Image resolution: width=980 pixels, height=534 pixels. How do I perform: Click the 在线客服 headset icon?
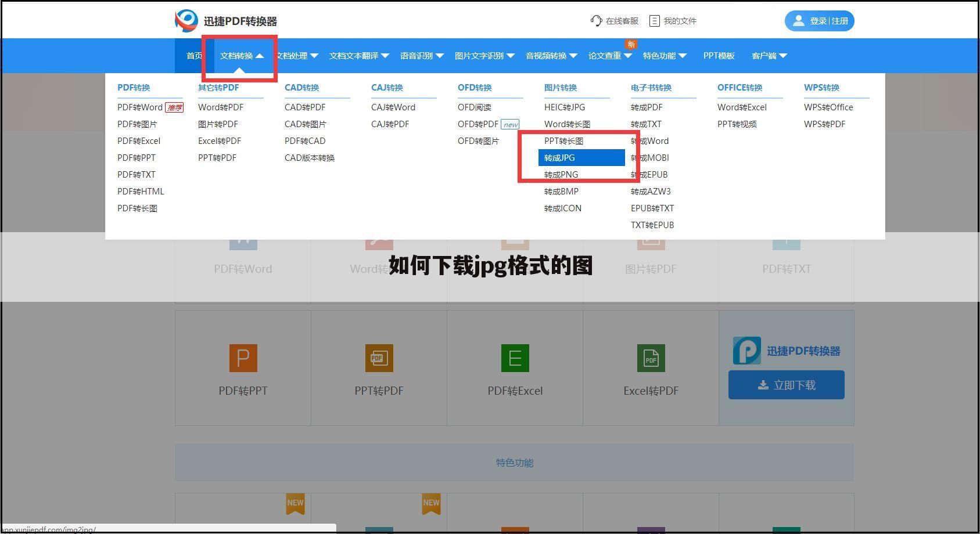[596, 21]
